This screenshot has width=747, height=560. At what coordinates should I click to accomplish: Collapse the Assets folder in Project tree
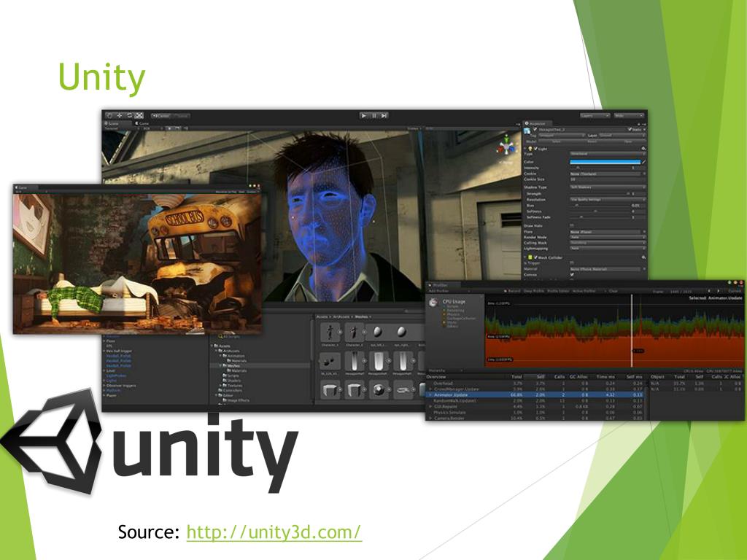point(214,346)
